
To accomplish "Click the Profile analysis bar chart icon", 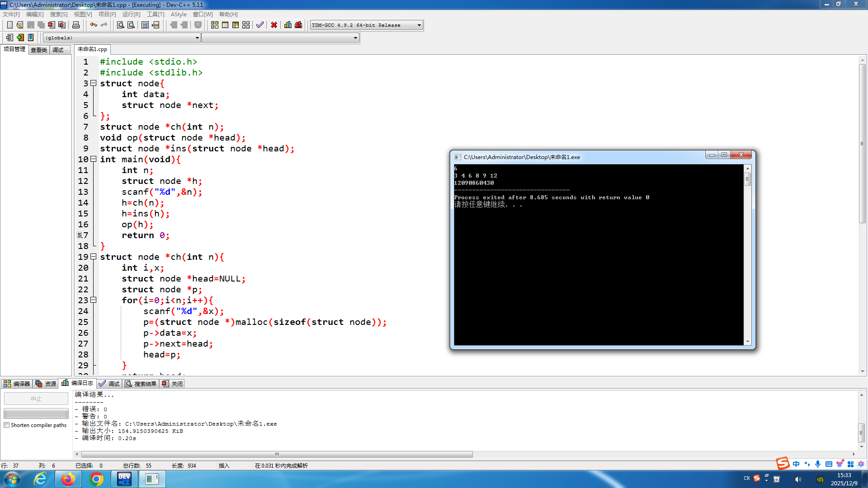I will pos(288,25).
